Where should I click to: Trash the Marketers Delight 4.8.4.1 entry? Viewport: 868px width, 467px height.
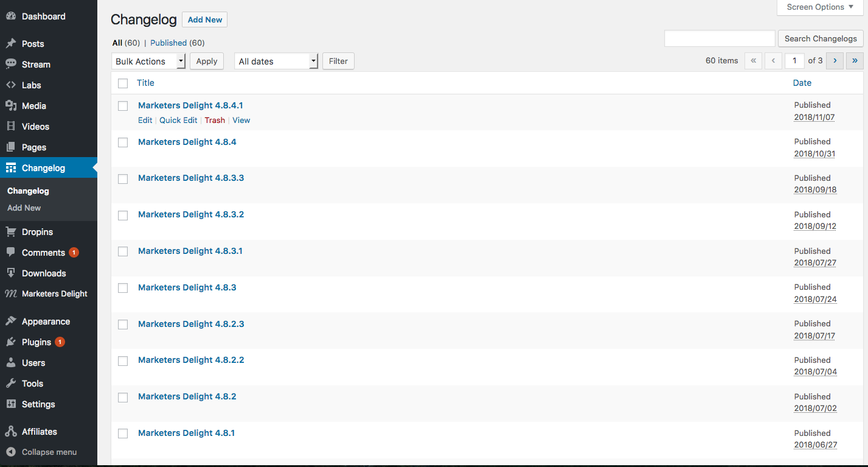click(215, 121)
